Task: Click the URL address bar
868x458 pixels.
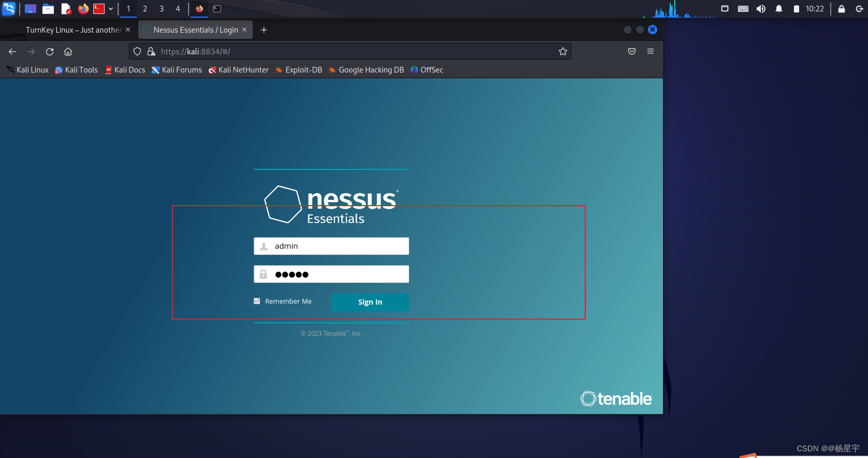Action: (350, 51)
